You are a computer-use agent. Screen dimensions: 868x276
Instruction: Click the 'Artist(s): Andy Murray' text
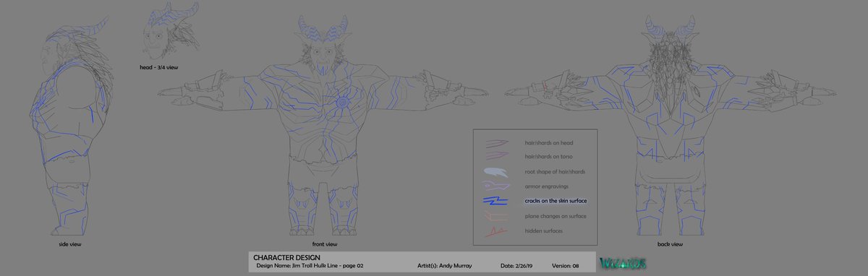click(445, 266)
